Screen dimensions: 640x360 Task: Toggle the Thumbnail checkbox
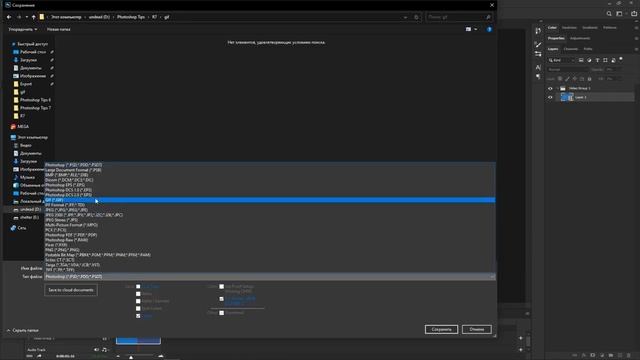coord(222,313)
